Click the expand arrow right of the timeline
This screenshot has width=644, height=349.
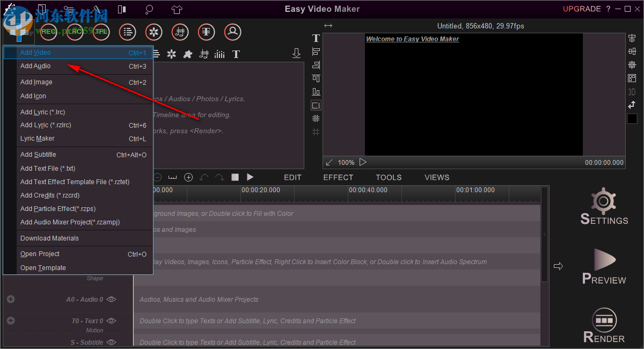coord(558,266)
